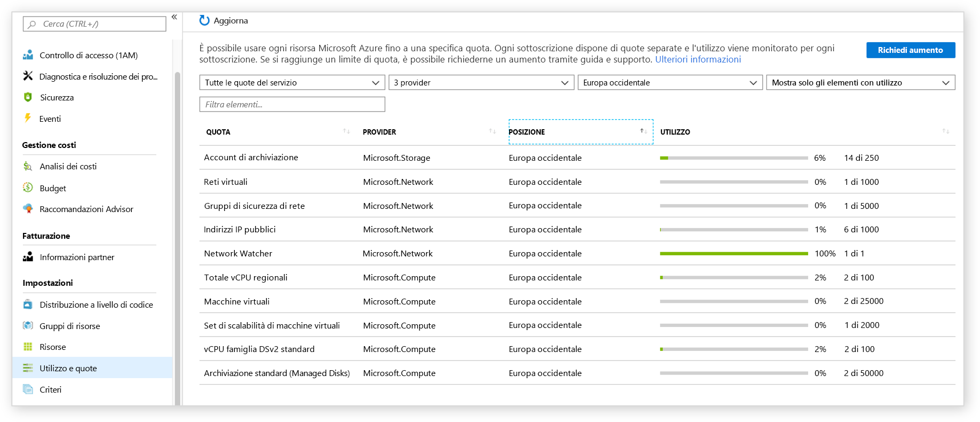Click the Raccomandazioni Advisor icon
This screenshot has width=980, height=422.
pyautogui.click(x=28, y=208)
